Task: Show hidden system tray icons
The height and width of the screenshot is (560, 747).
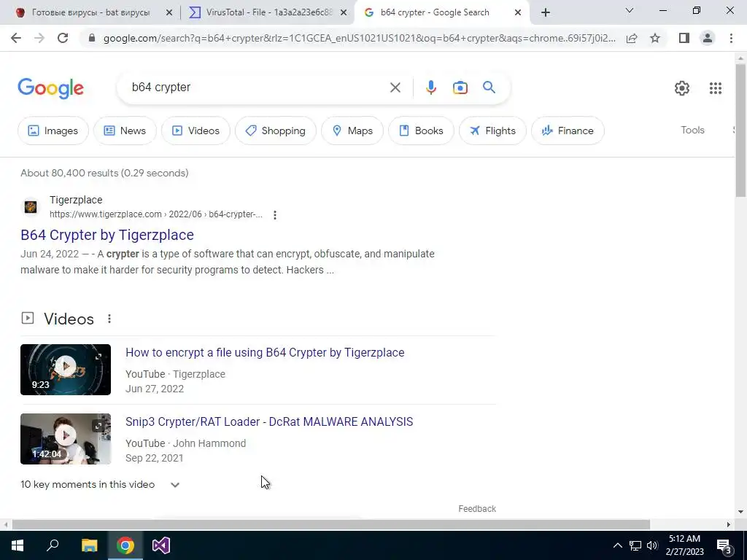Action: (x=617, y=545)
